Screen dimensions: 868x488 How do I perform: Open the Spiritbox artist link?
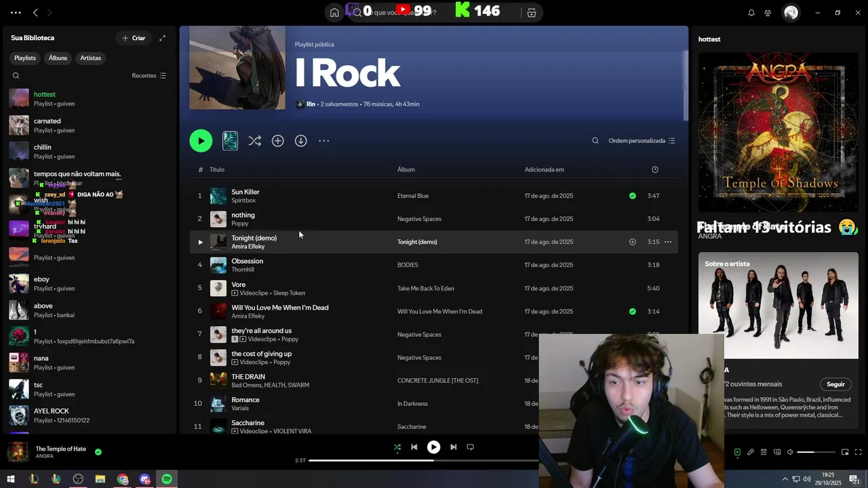coord(243,201)
